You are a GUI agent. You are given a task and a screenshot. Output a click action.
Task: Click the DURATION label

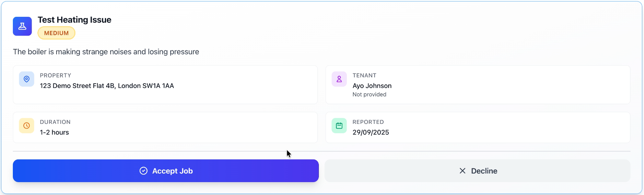(x=55, y=122)
